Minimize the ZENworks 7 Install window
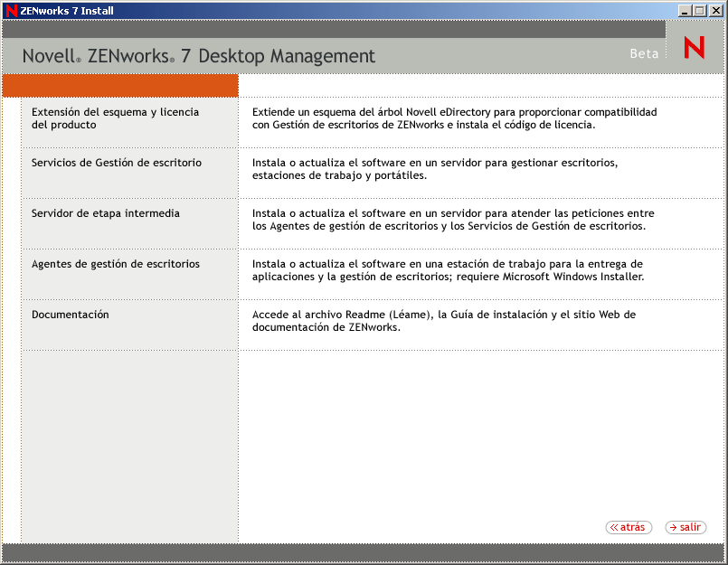 pyautogui.click(x=684, y=11)
